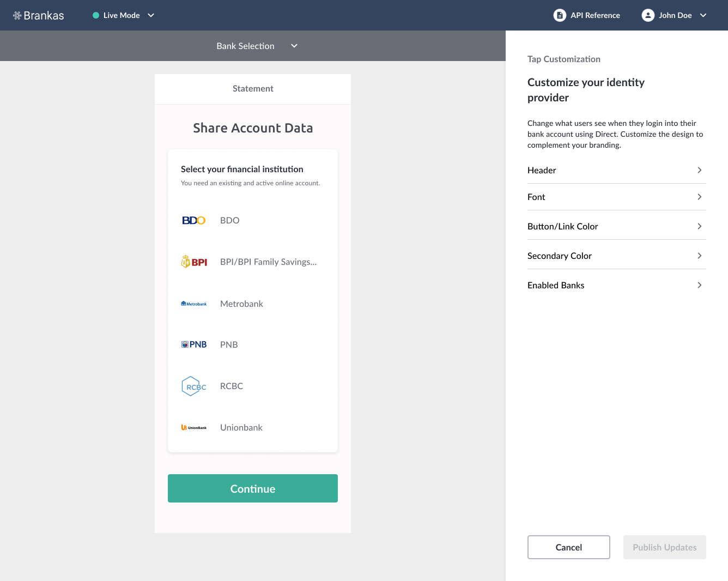Expand the Secondary Color chevron
Screen dimensions: 728x581
pos(700,256)
